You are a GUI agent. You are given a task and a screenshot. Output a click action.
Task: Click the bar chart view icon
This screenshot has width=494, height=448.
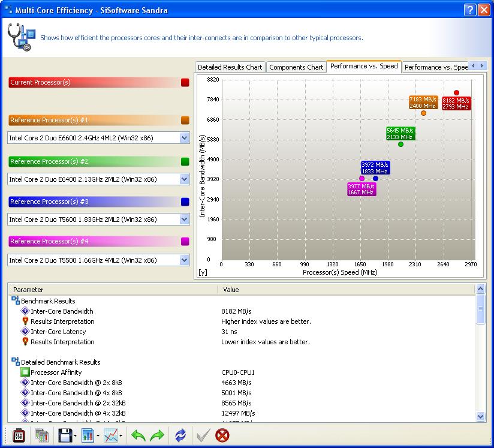88,435
